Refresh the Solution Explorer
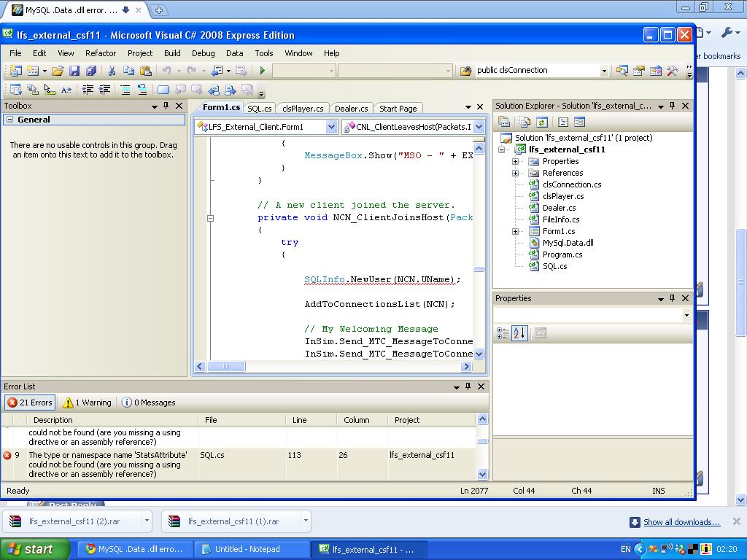 click(542, 122)
